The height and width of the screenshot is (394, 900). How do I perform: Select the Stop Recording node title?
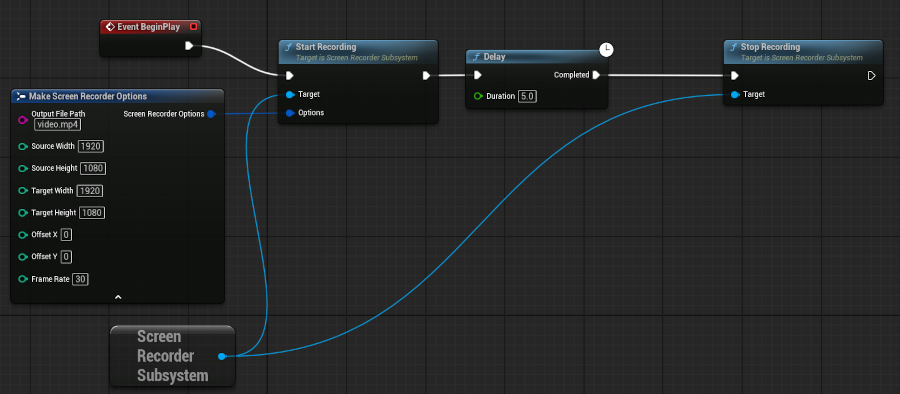[x=770, y=47]
